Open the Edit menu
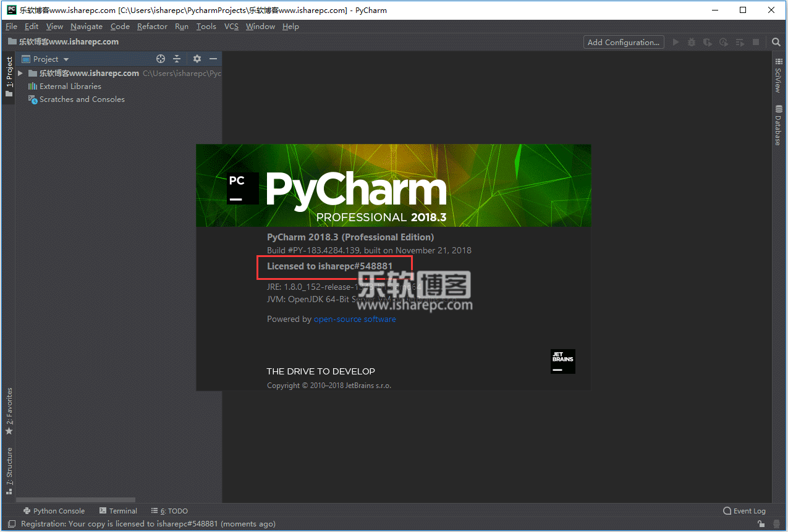 click(32, 27)
